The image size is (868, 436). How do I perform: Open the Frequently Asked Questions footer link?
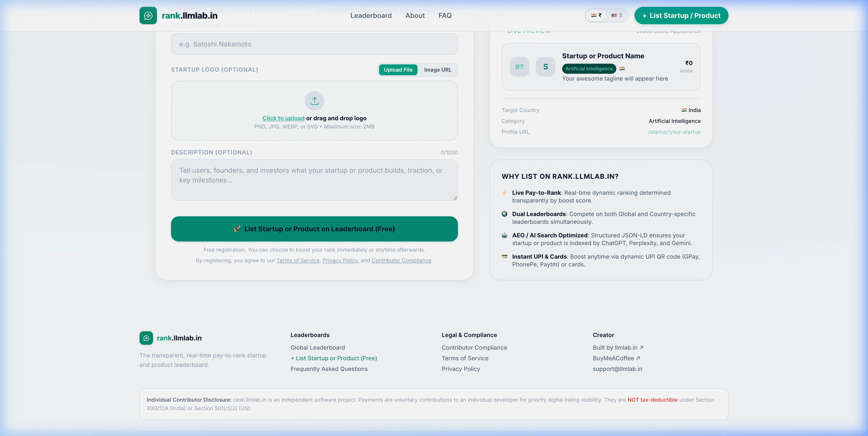click(329, 369)
